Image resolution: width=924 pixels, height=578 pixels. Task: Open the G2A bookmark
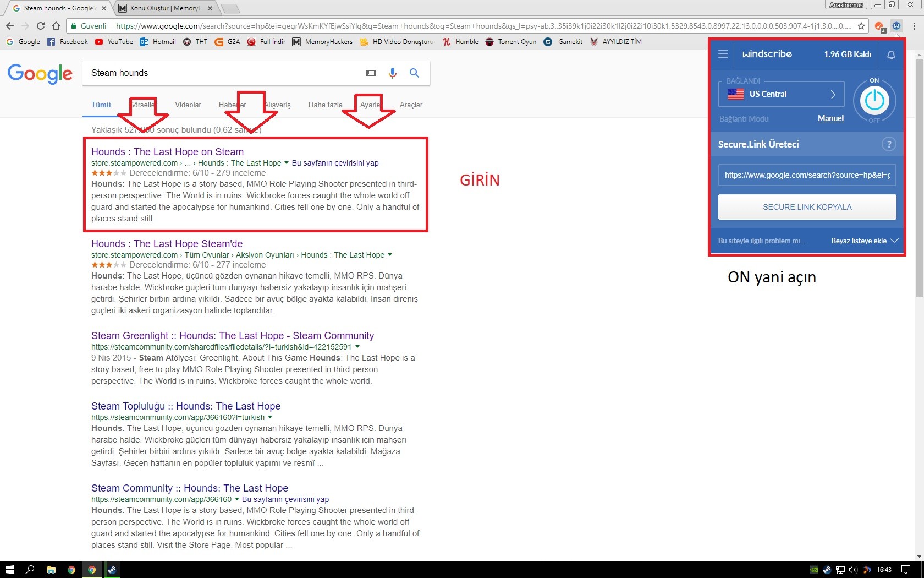[227, 42]
